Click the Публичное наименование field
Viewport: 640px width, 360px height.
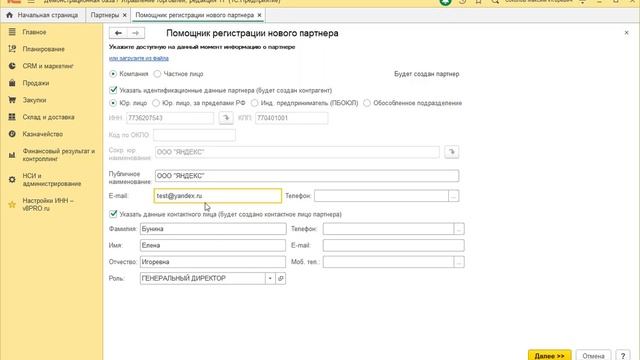[307, 176]
